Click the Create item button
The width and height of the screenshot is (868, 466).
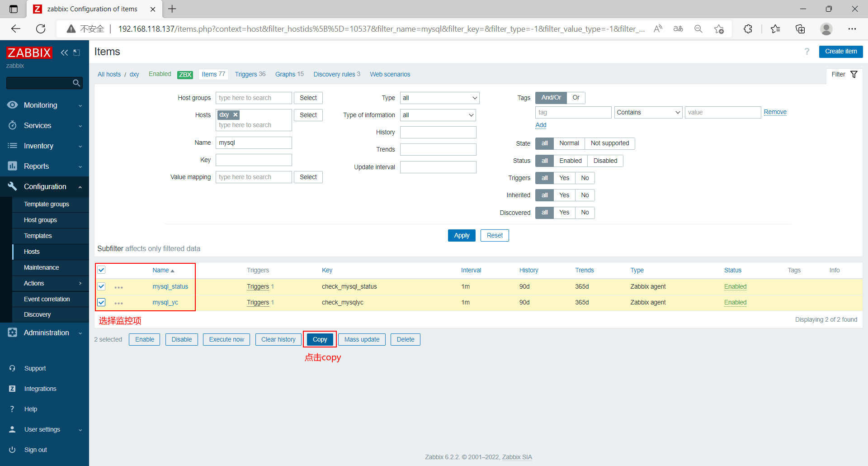coord(841,52)
